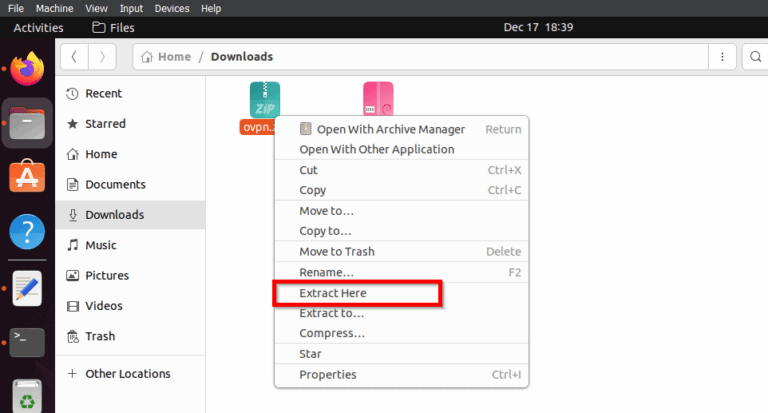Screen dimensions: 768x413
Task: Go forward with the right arrow
Action: (103, 57)
